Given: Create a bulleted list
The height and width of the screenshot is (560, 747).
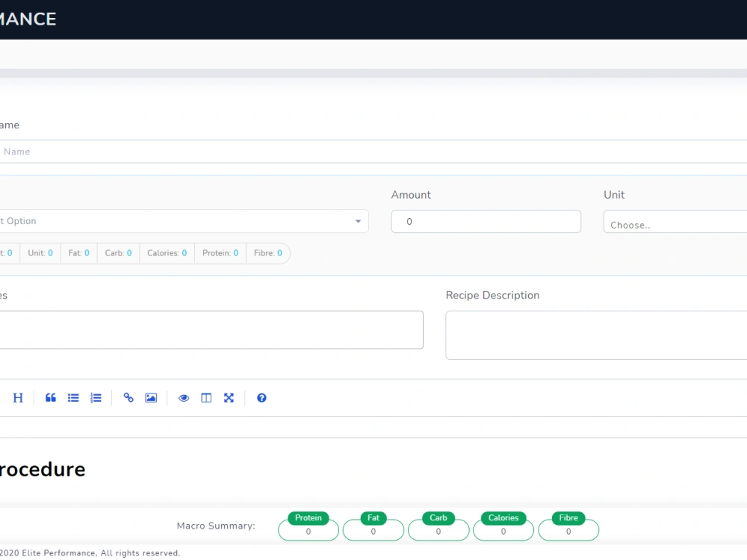Looking at the screenshot, I should coord(73,398).
